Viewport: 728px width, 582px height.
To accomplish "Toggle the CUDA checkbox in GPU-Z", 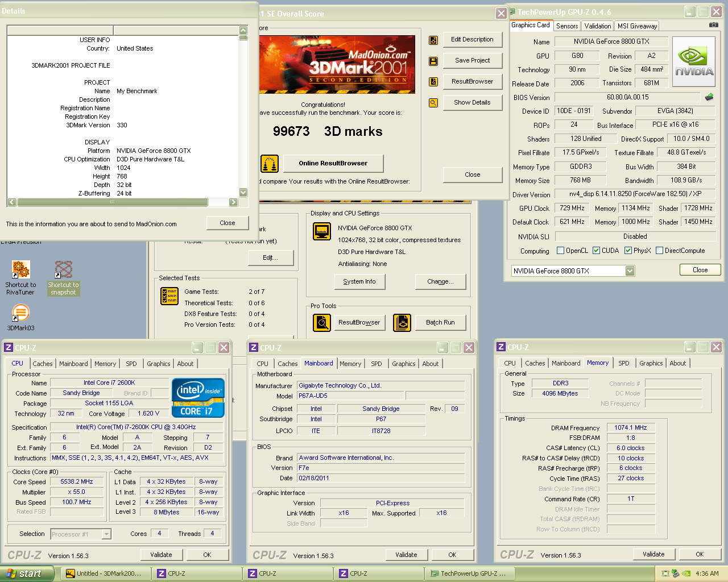I will click(596, 251).
